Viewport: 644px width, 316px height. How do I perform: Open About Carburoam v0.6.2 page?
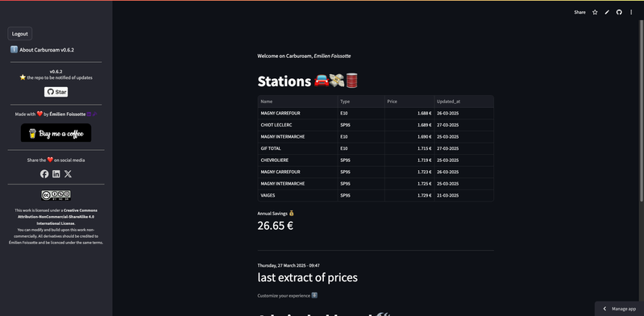[x=42, y=50]
